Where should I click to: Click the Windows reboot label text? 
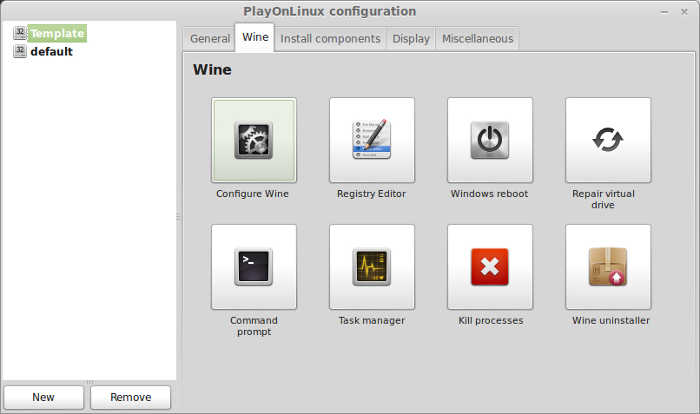[x=489, y=194]
